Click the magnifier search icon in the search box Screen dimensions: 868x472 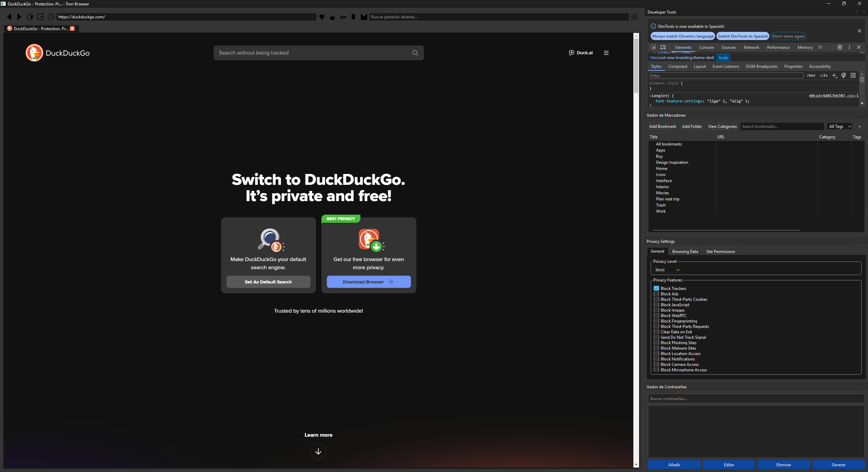(x=415, y=53)
